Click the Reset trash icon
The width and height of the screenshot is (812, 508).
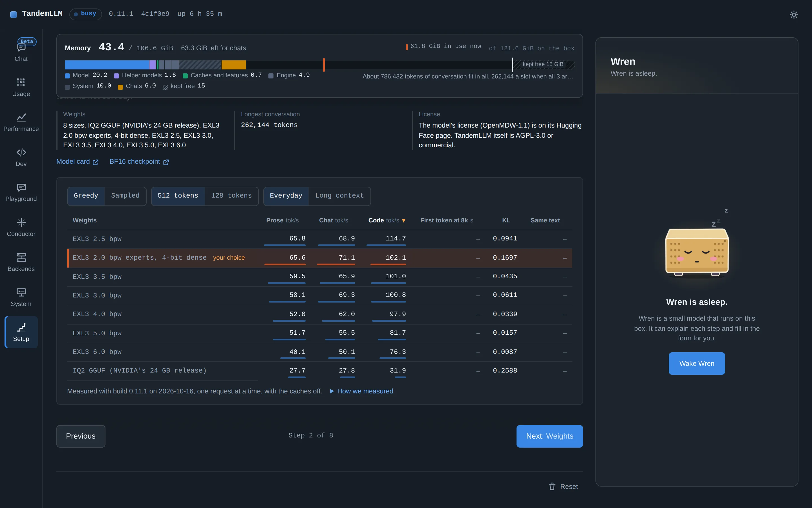tap(552, 487)
